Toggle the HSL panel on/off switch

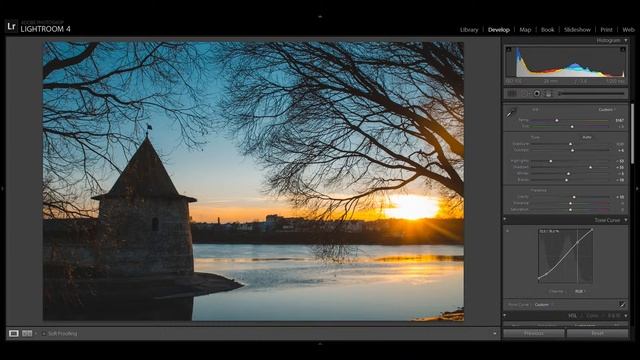click(505, 316)
